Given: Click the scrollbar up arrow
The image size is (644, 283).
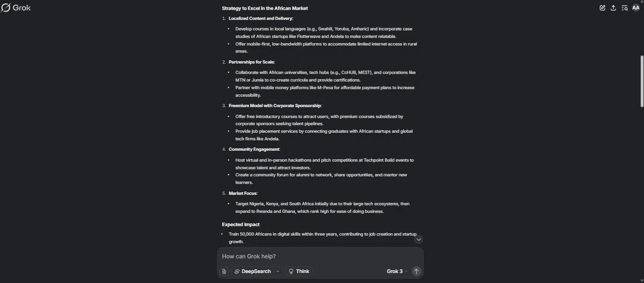Looking at the screenshot, I should coord(642,2).
